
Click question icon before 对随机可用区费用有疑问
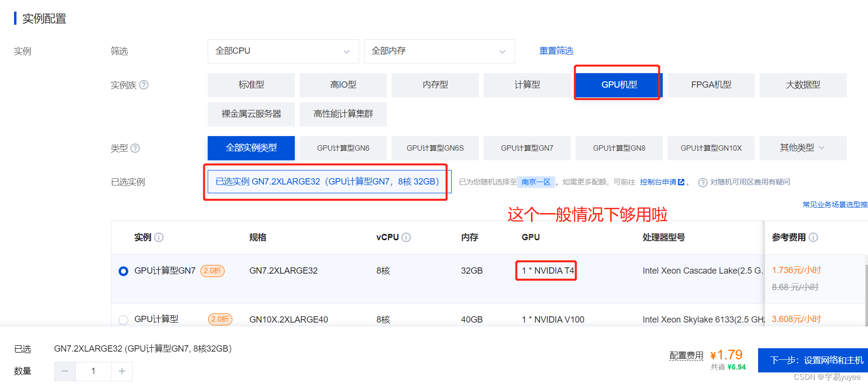tap(703, 183)
